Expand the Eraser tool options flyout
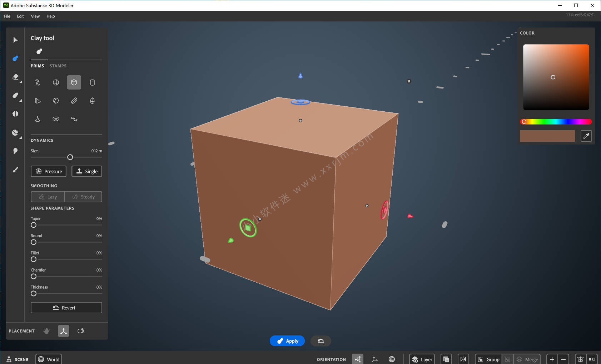 coord(21,81)
